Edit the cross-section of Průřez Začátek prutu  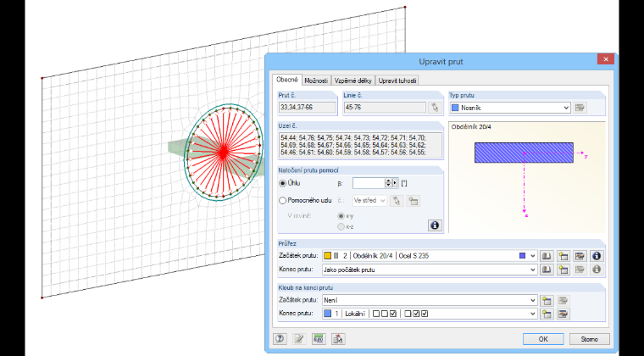pyautogui.click(x=580, y=256)
